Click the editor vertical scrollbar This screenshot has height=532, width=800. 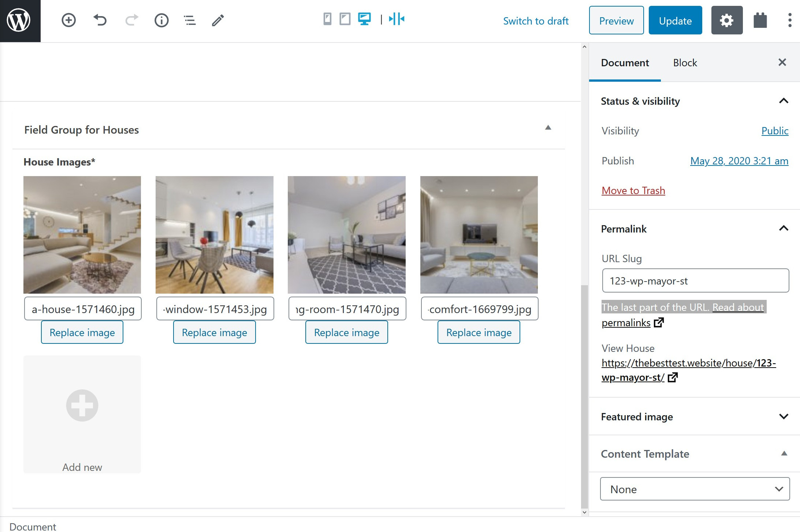584,395
